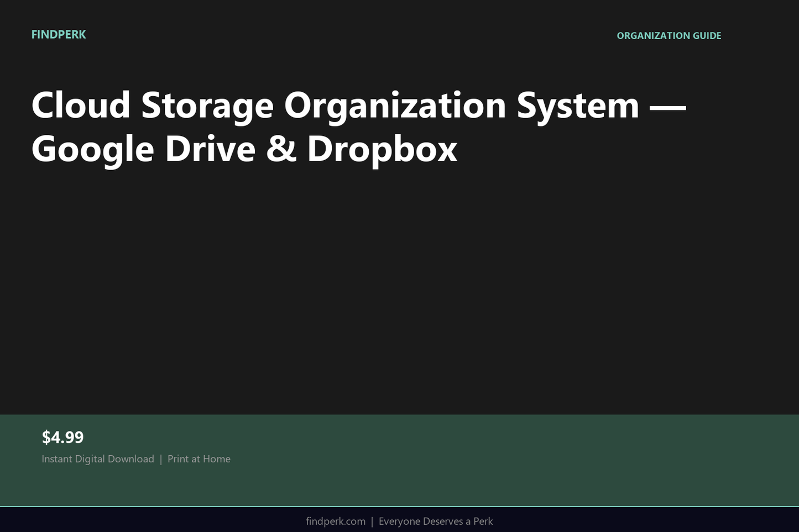The image size is (799, 532).
Task: Click the FINDPERK brand name
Action: pos(59,35)
